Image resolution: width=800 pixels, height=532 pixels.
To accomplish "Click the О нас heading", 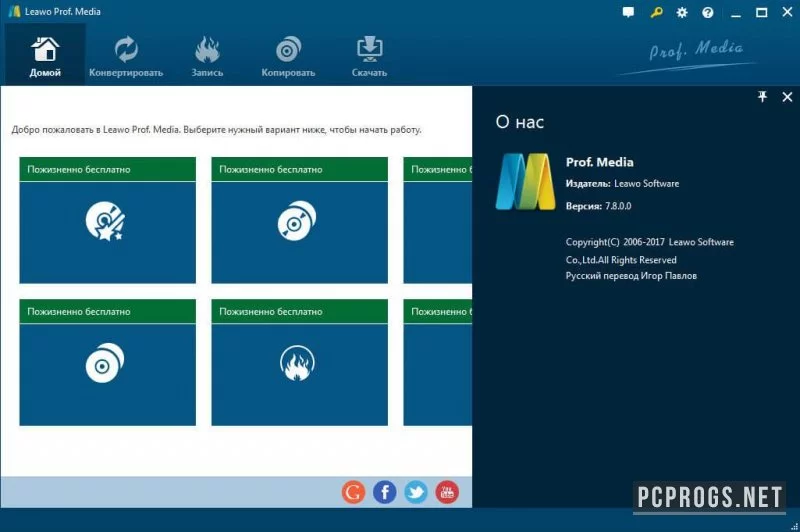I will click(520, 122).
